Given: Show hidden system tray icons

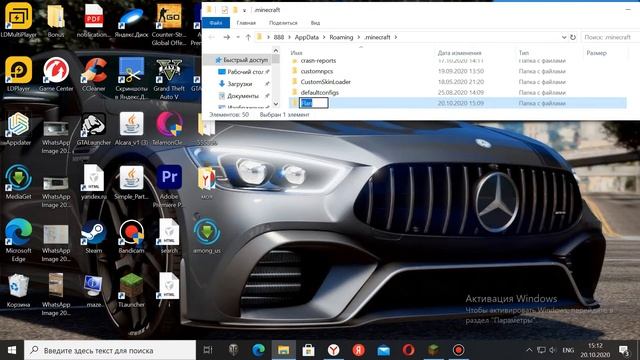Looking at the screenshot, I should pos(529,350).
